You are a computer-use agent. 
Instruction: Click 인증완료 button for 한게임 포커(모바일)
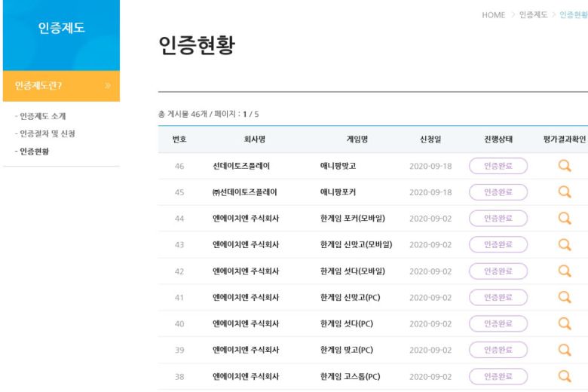[x=498, y=219]
